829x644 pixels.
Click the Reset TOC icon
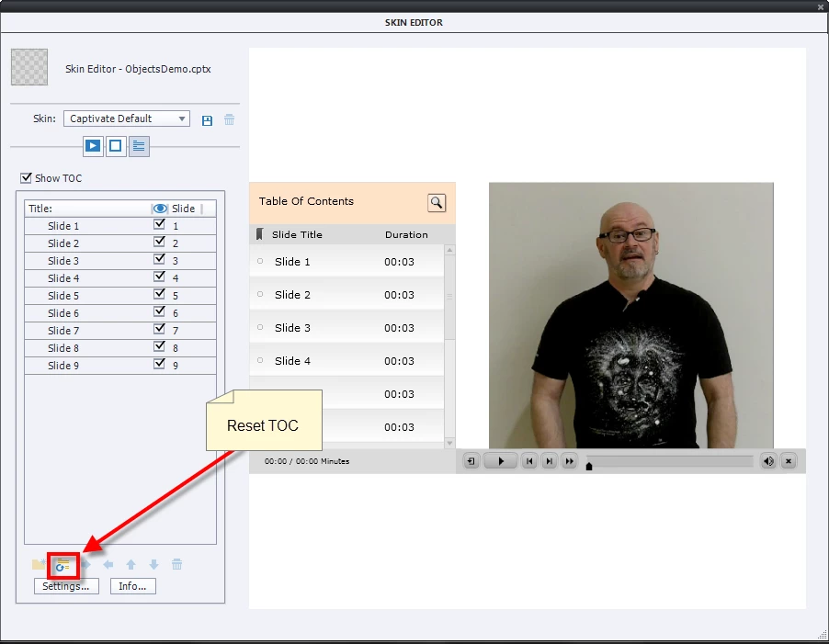[x=62, y=565]
